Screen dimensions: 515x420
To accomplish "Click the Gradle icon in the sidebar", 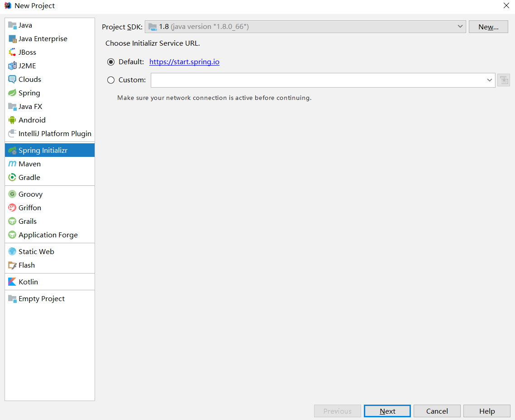I will coord(12,177).
